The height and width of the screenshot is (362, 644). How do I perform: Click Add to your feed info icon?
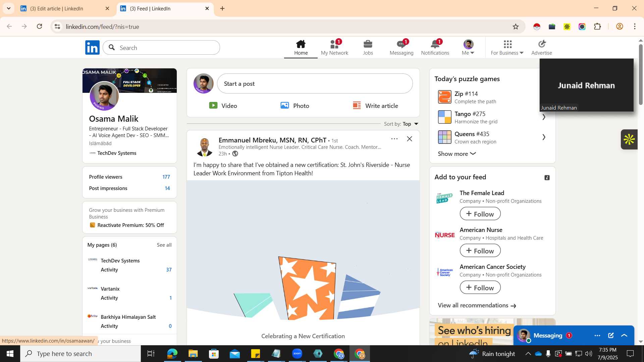pos(547,178)
